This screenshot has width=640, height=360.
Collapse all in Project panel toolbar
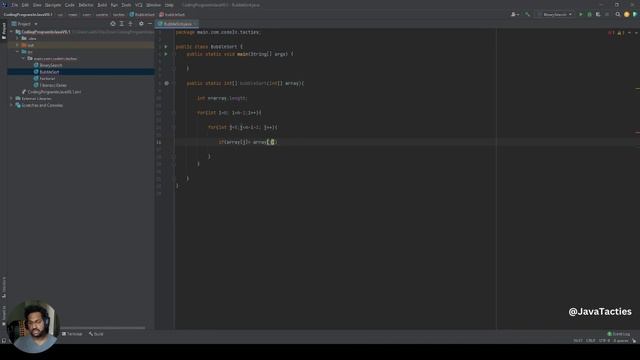point(131,24)
